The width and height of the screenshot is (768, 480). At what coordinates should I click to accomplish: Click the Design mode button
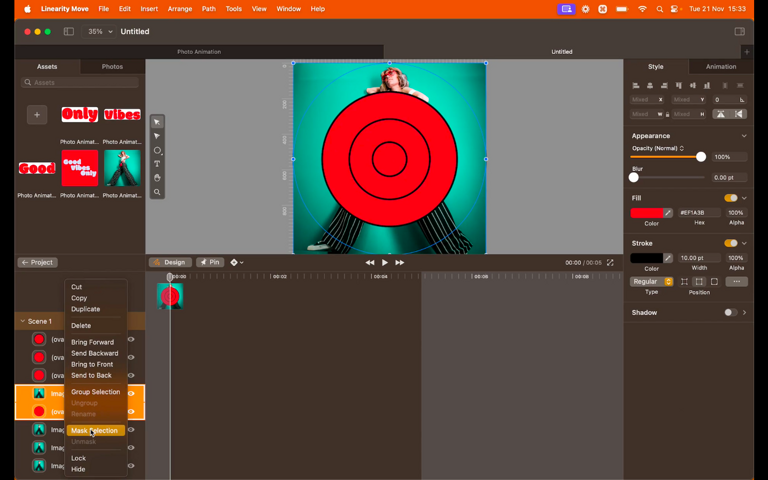pos(170,263)
